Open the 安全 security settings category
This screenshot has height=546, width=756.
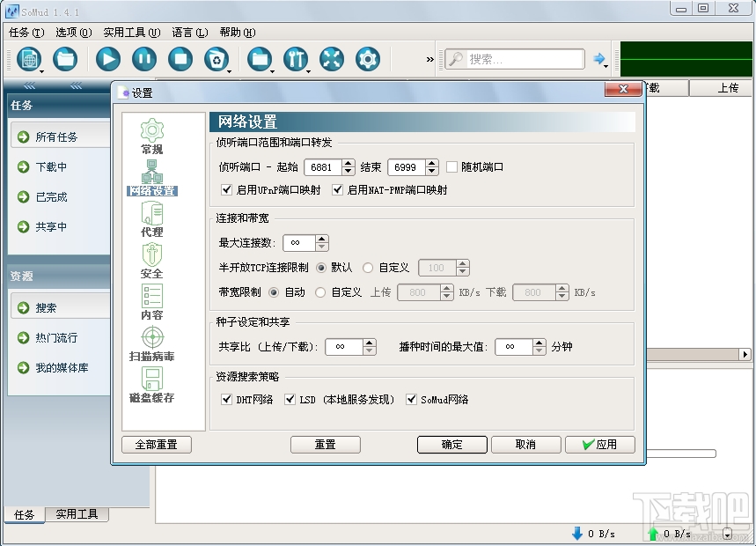(x=152, y=261)
